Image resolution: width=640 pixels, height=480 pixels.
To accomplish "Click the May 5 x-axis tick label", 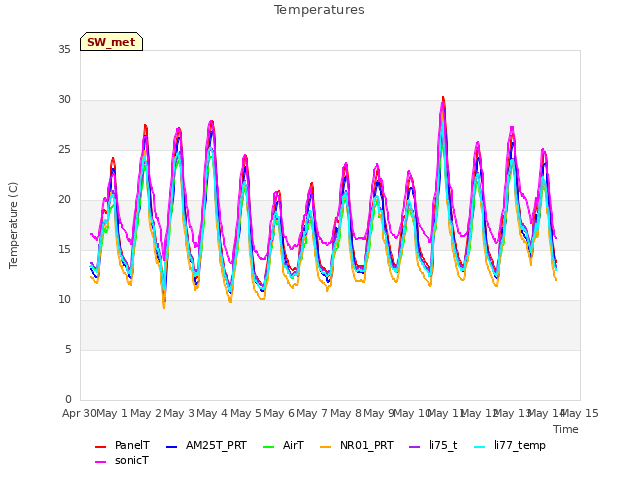I will (246, 413).
